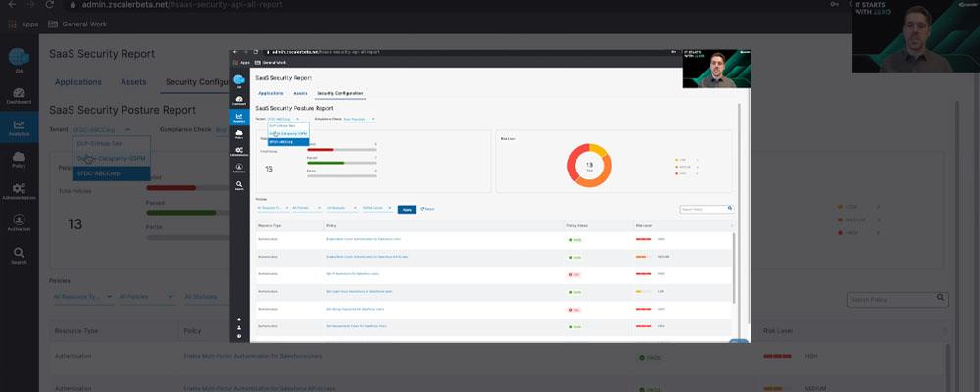This screenshot has width=980, height=392.
Task: Click the outer browser back arrow
Action: pos(12,4)
